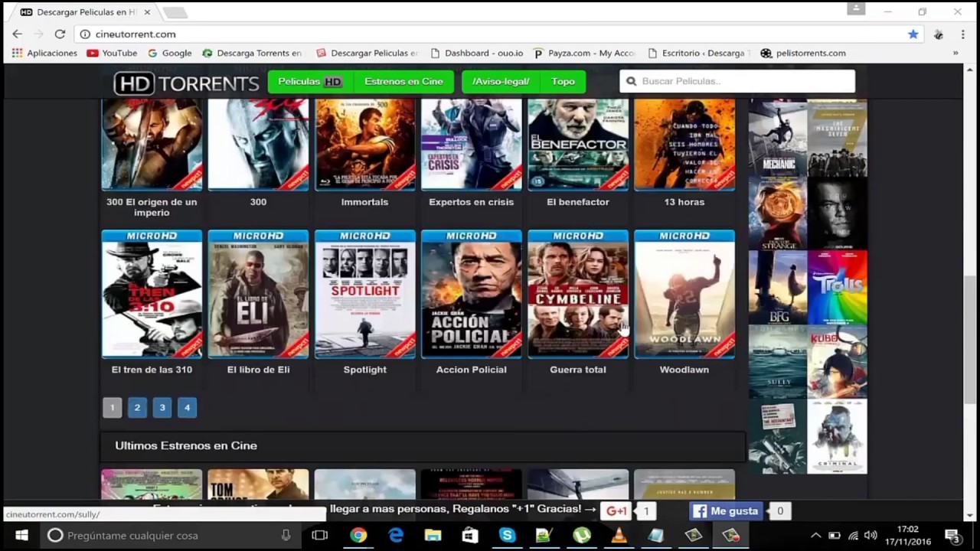Open the Action Center notifications icon

[953, 536]
